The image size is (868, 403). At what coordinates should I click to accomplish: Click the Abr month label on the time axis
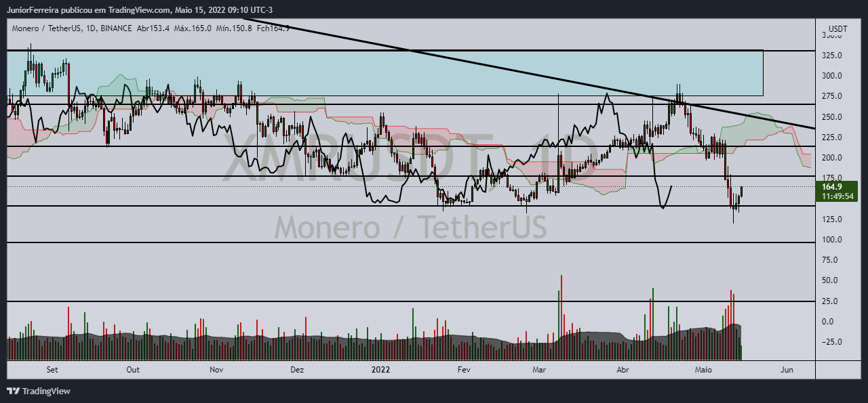click(623, 370)
